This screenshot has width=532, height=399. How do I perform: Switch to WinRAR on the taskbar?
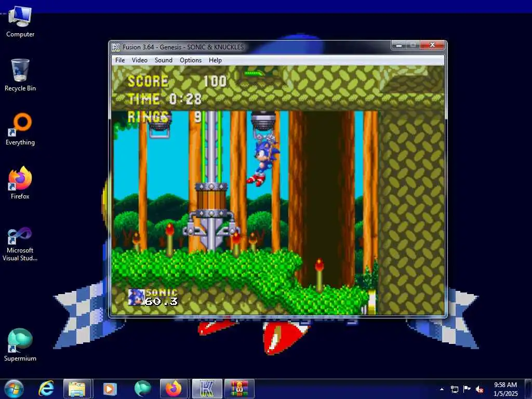click(x=240, y=389)
